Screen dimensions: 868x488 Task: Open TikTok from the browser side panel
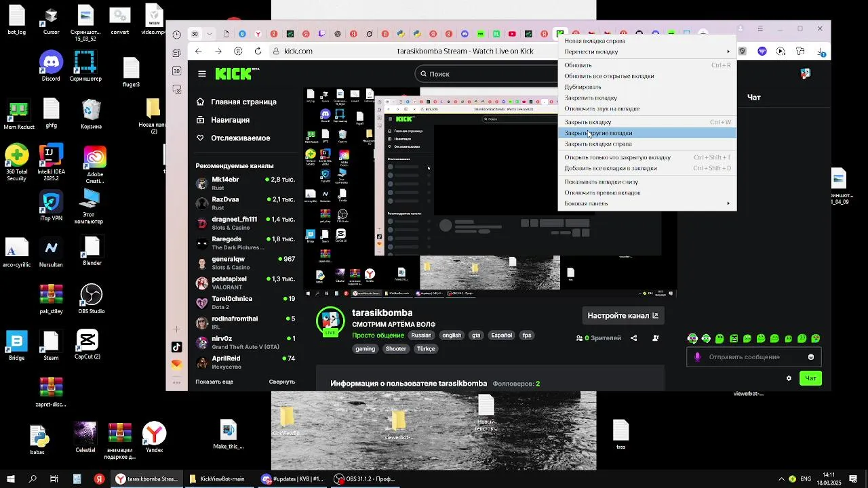pos(177,347)
